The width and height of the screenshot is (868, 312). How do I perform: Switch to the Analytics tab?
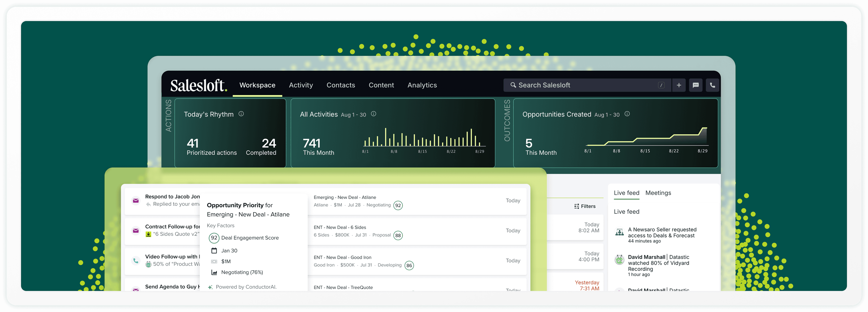click(422, 85)
